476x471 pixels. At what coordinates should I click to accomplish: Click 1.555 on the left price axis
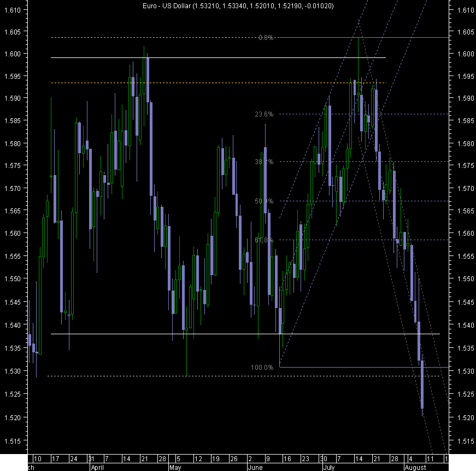click(x=13, y=256)
